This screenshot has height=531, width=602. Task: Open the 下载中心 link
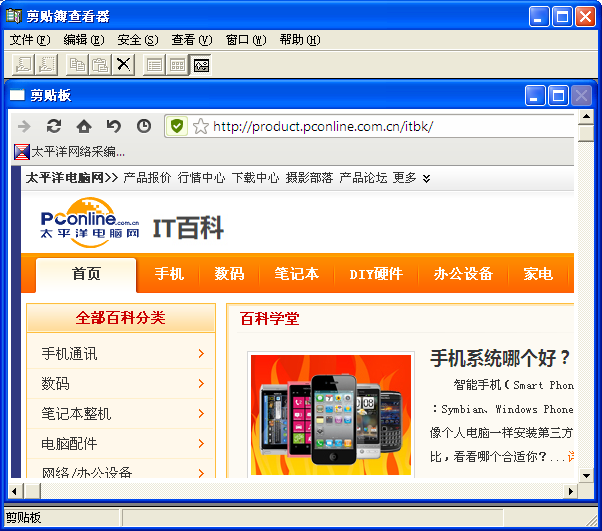click(255, 178)
